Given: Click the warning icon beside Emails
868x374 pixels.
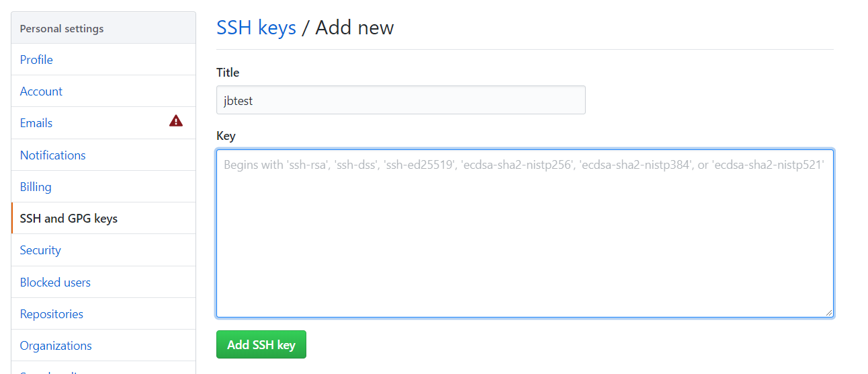Looking at the screenshot, I should pos(176,121).
